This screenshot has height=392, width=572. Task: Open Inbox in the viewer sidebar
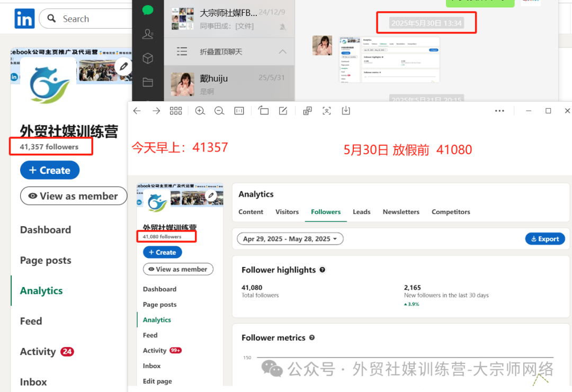[151, 366]
